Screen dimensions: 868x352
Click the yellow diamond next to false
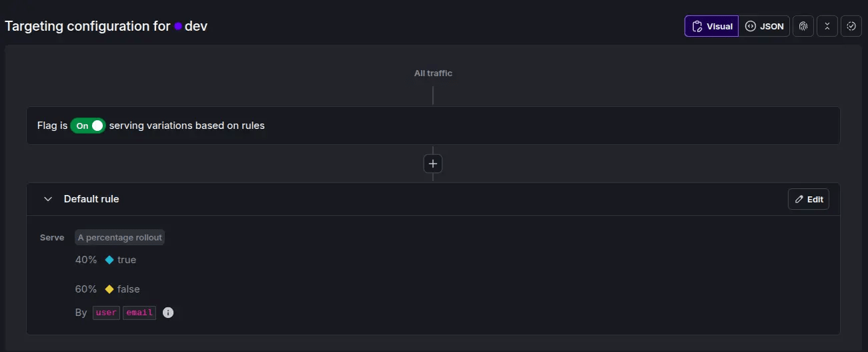[109, 289]
